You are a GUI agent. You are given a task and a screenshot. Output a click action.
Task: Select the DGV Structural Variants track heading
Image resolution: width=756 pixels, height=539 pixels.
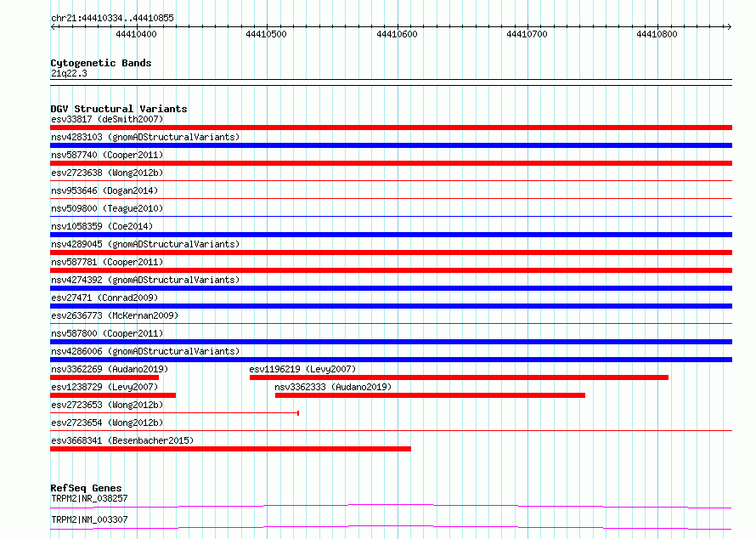click(119, 109)
